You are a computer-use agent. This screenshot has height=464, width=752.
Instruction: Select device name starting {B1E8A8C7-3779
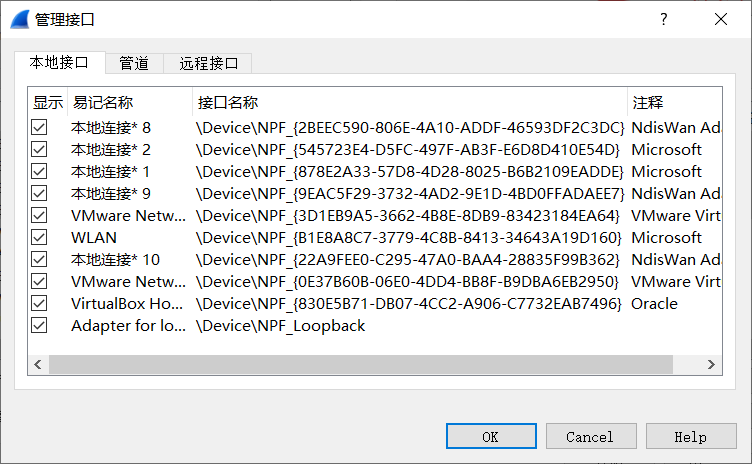[409, 238]
